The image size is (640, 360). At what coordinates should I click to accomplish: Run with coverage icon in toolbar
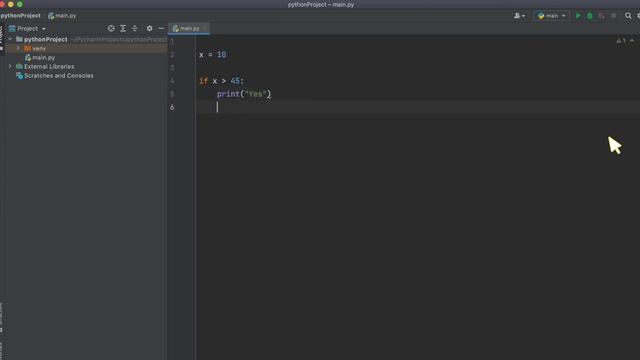[602, 16]
